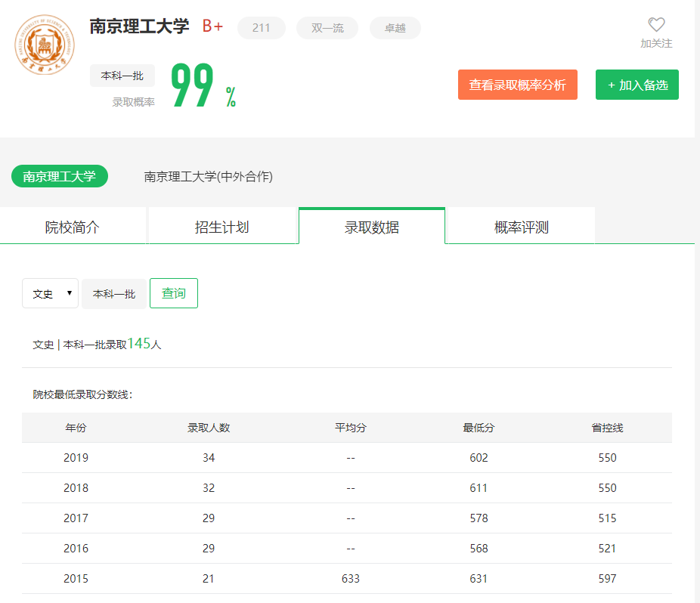Click the 99% admission probability figure
The height and width of the screenshot is (603, 700).
pos(203,85)
